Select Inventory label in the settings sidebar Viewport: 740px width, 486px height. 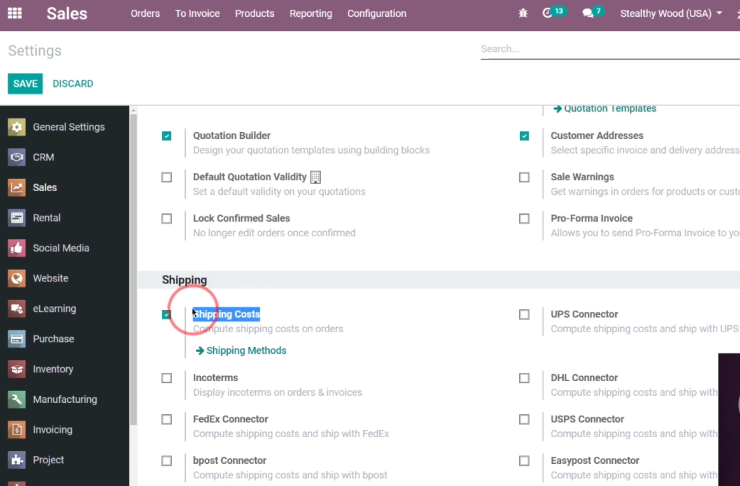(x=53, y=369)
